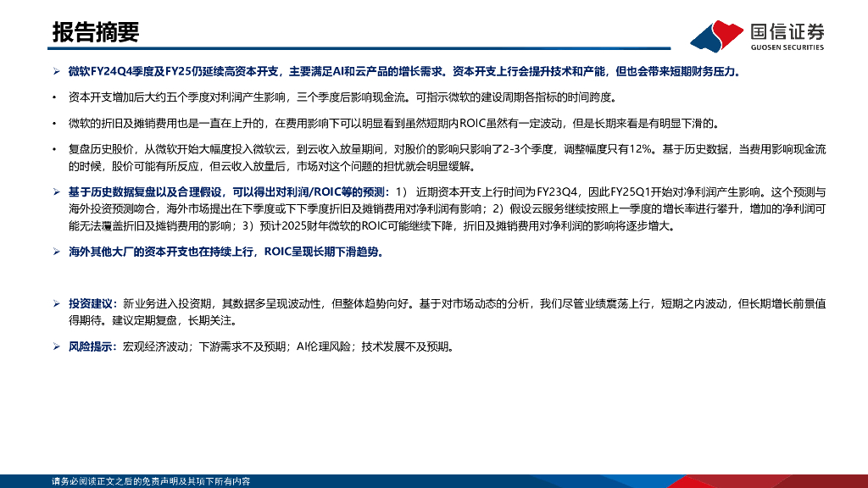
Task: Click dot bullet before 微软的折旧及摊销费用 line
Action: tap(54, 124)
